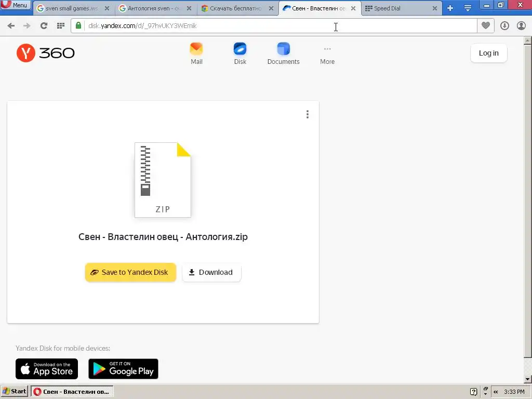Click the 3:33 PM system clock

click(514, 392)
